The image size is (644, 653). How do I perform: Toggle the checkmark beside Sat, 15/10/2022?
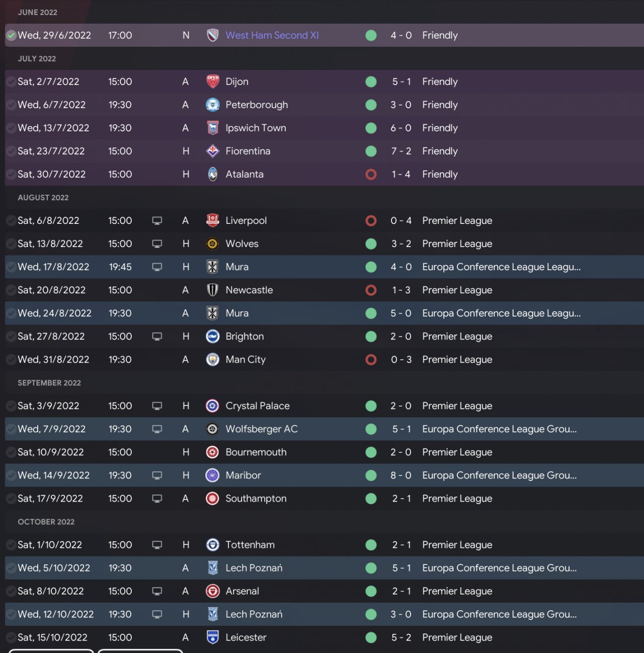click(x=11, y=637)
